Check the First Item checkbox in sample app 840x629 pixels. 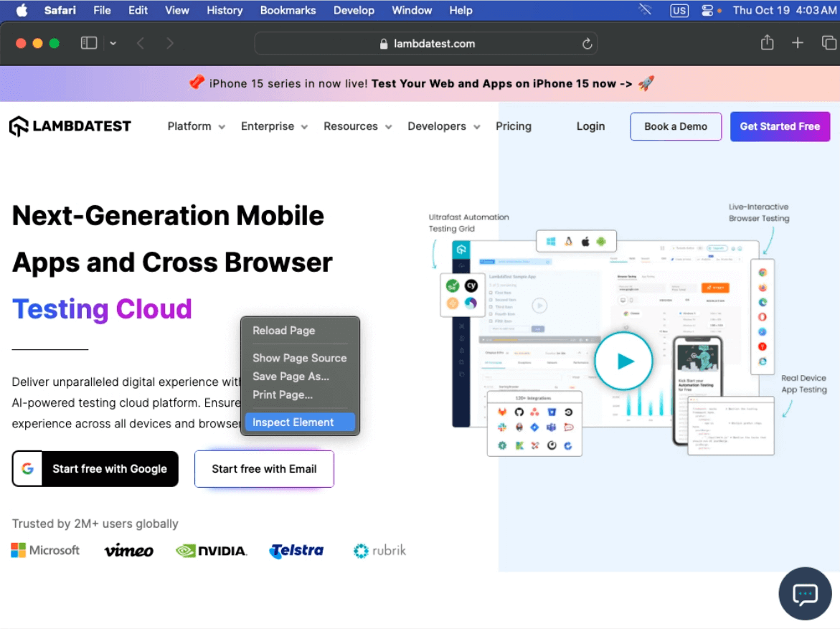[491, 292]
